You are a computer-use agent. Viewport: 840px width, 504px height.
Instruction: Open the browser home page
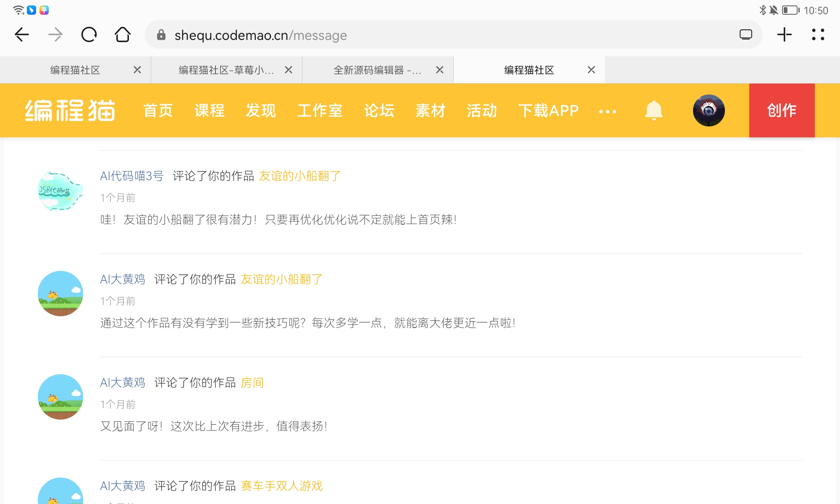pos(123,34)
